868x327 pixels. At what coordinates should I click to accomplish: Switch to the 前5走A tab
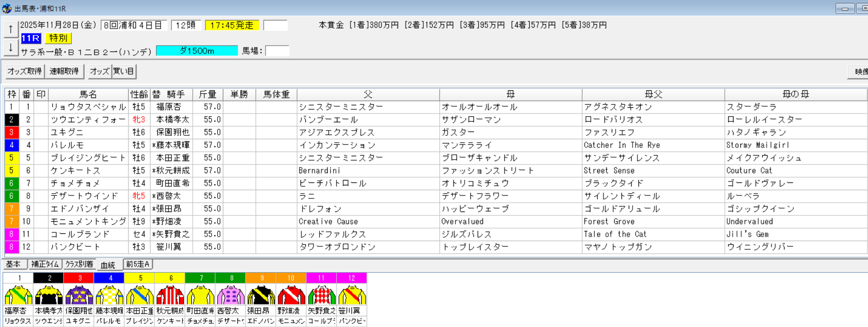[x=138, y=264]
